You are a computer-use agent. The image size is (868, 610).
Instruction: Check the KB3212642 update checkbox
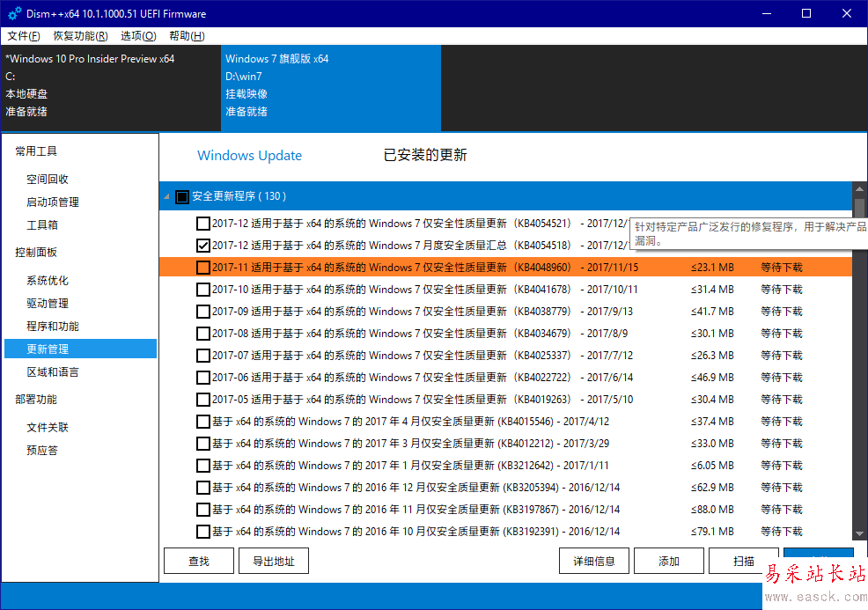coord(203,466)
